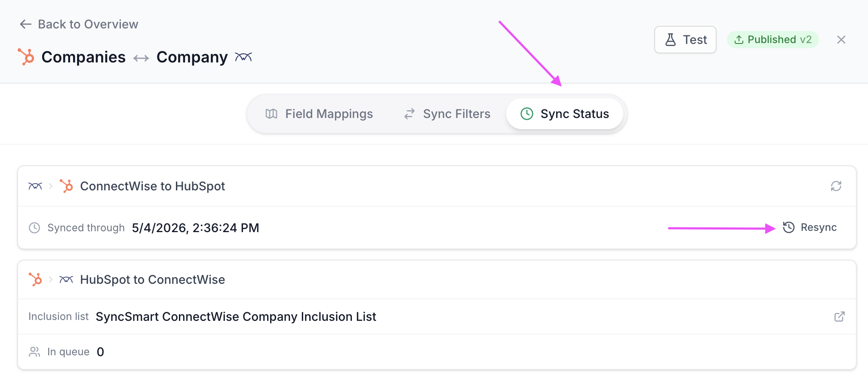Click SyncSmart ConnectWise Company Inclusion List name
868x385 pixels.
236,317
